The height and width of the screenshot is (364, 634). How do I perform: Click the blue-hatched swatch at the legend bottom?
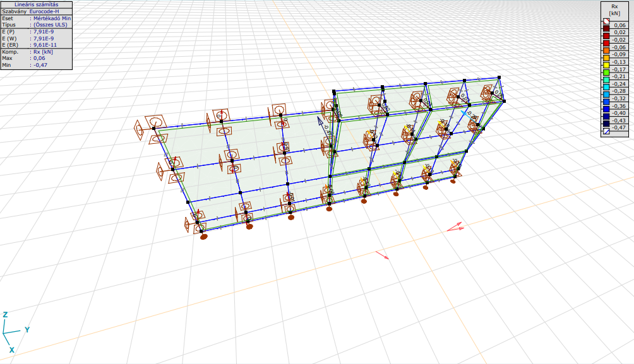(x=605, y=132)
